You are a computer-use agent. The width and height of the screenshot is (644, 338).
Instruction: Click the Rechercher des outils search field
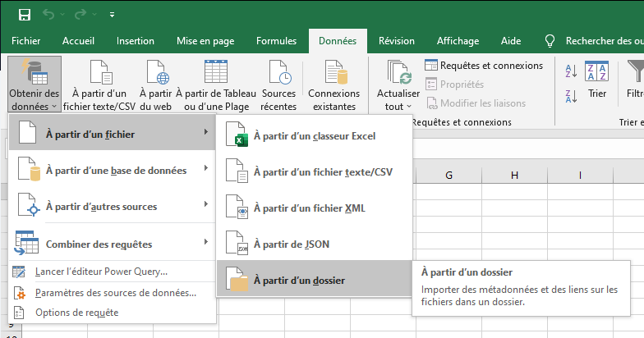(604, 41)
